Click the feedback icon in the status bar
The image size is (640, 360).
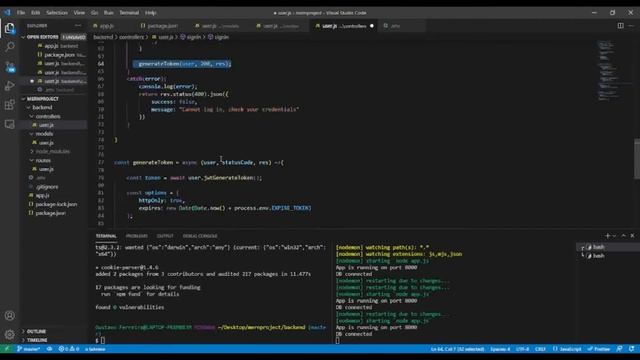coord(620,349)
